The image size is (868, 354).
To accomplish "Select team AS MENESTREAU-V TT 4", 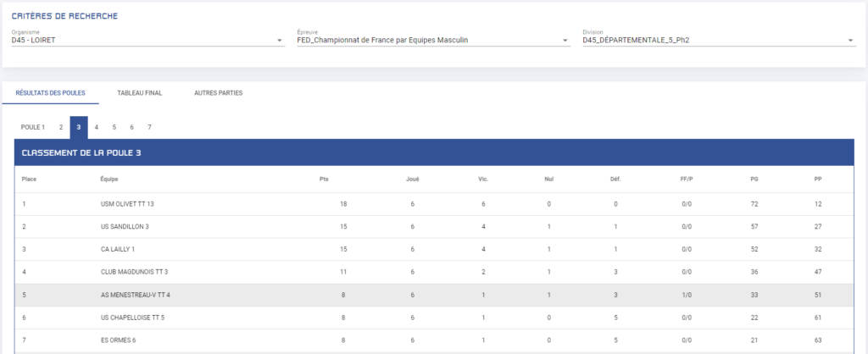I will coord(135,295).
